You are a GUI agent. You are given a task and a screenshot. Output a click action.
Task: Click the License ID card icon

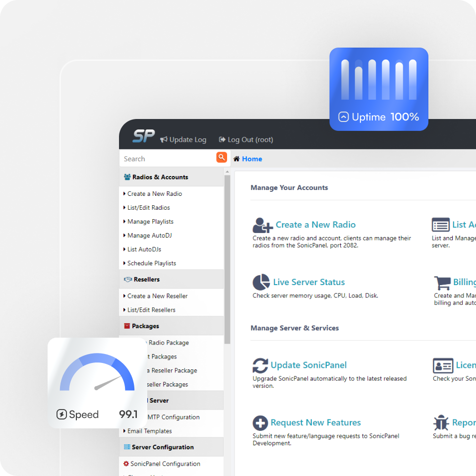click(443, 366)
